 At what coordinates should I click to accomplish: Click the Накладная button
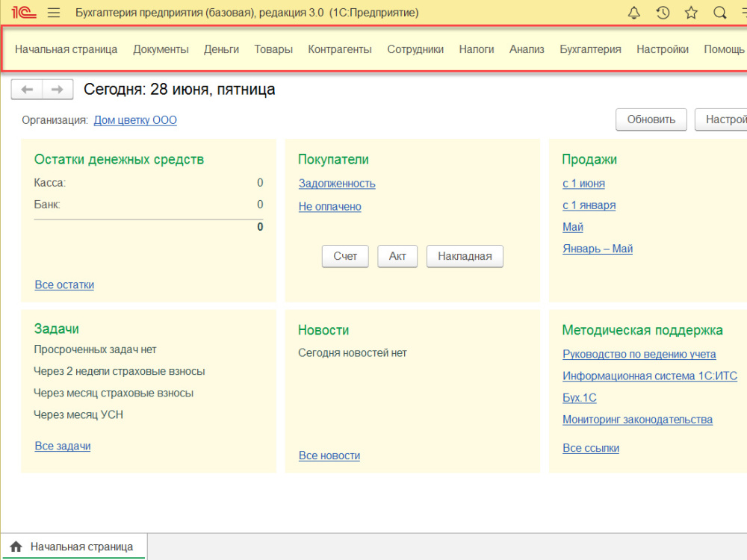(465, 256)
